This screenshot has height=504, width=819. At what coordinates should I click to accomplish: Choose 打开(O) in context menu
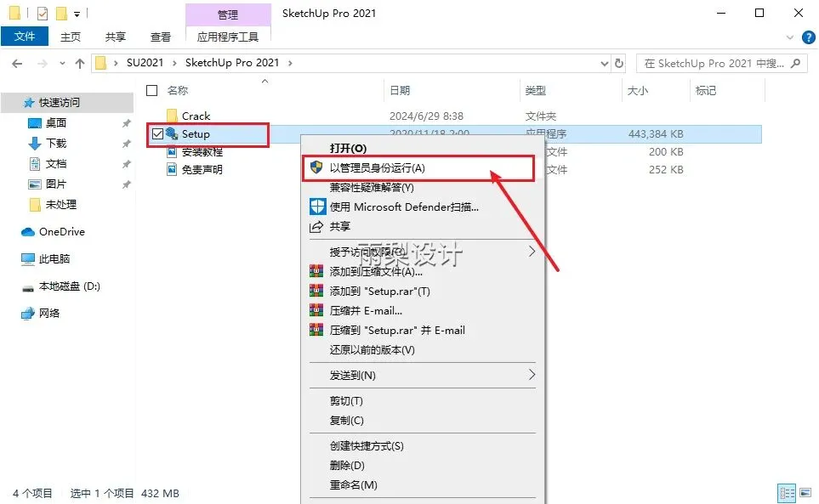pyautogui.click(x=349, y=148)
